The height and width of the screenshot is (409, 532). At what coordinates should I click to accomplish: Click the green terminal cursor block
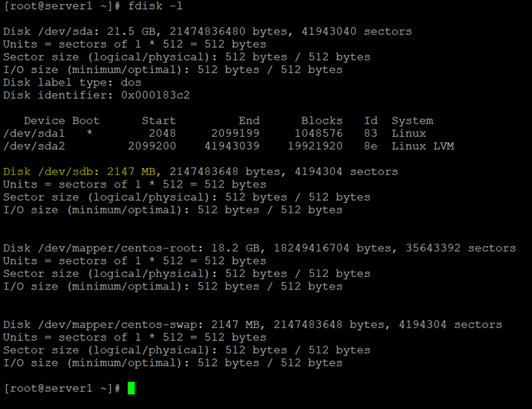pos(131,388)
